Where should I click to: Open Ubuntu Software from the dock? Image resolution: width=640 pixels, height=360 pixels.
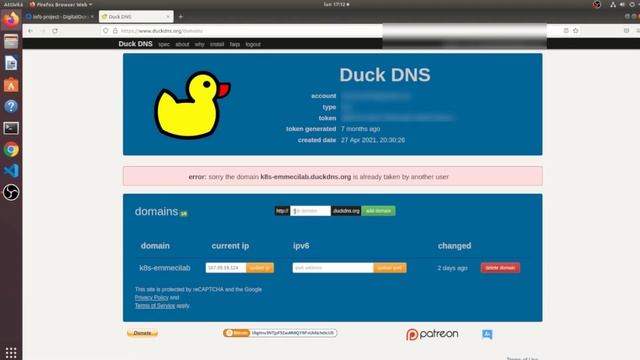coord(11,85)
